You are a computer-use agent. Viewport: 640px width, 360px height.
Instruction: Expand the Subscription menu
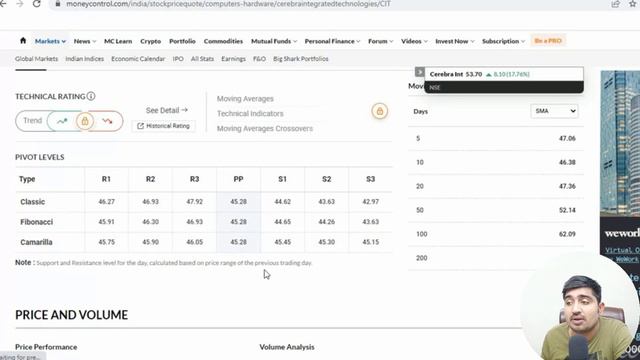tap(503, 41)
